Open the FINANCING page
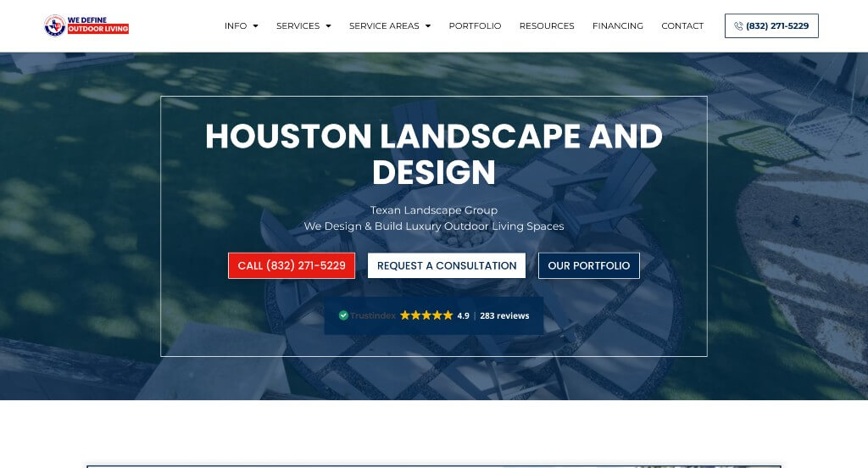The height and width of the screenshot is (468, 868). tap(618, 26)
